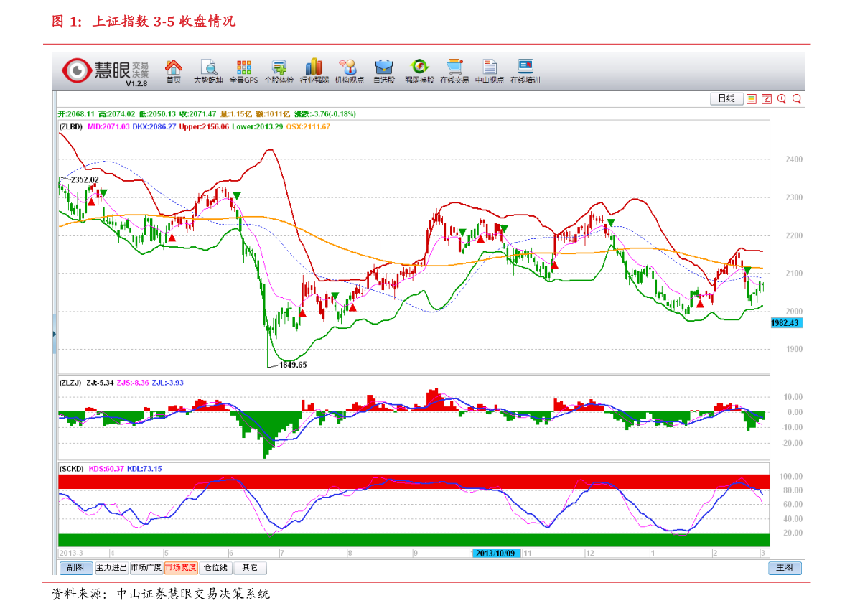Switch to the 主力进出 indicator tab
The width and height of the screenshot is (855, 616).
click(x=111, y=568)
